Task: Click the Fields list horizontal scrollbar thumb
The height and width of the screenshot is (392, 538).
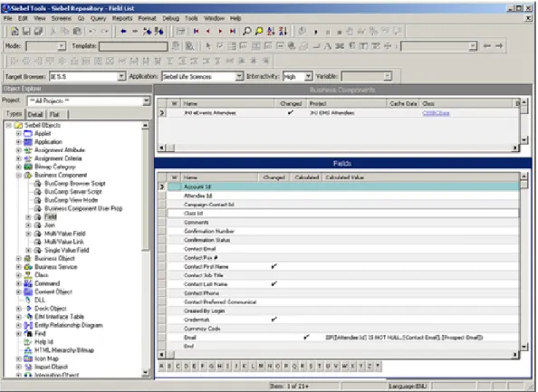Action: (170, 354)
